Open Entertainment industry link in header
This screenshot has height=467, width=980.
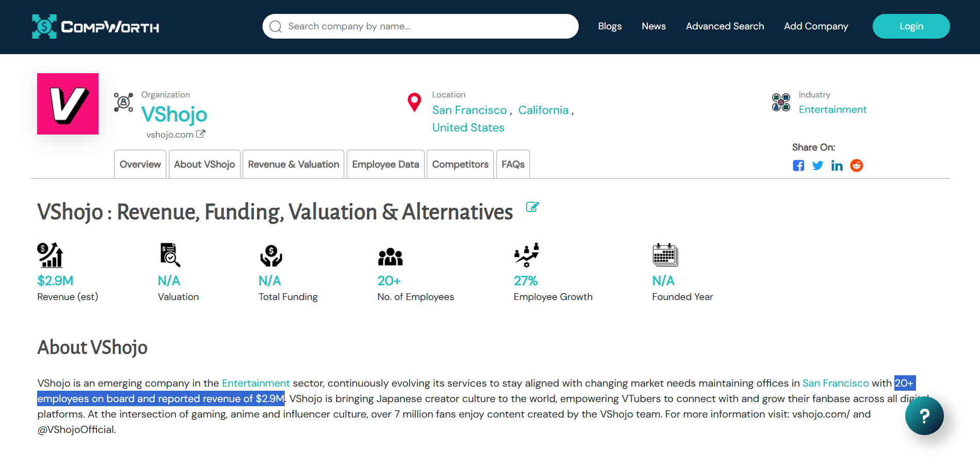coord(832,109)
